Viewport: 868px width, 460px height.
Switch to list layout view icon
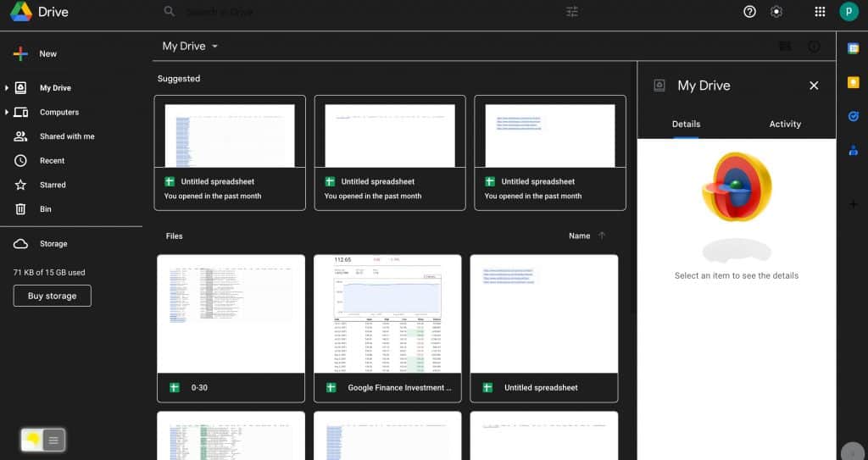coord(785,47)
